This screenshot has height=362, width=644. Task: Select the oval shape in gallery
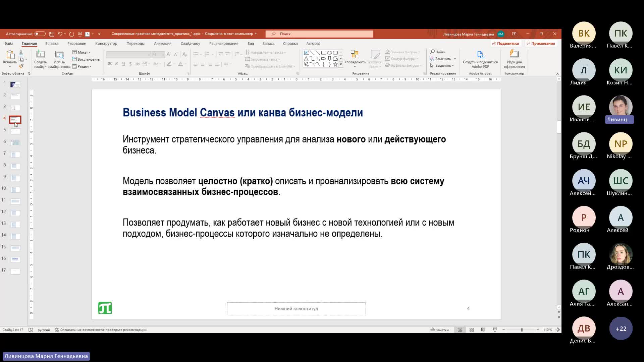(x=330, y=53)
